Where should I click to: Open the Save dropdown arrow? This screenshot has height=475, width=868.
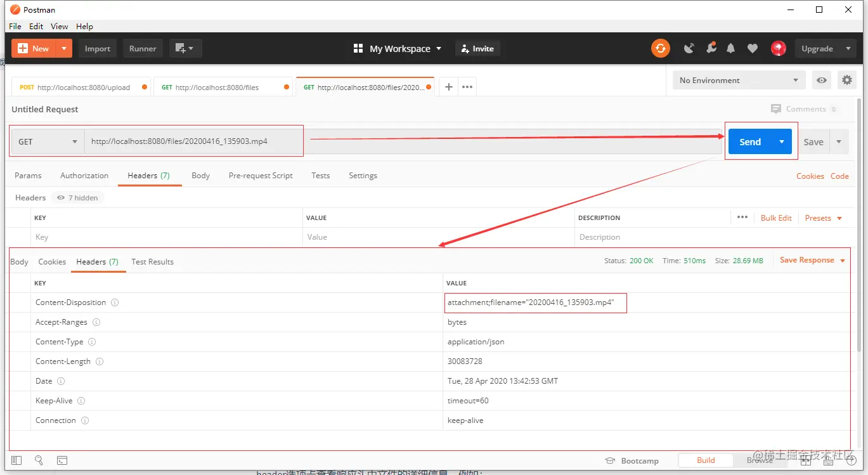click(839, 142)
